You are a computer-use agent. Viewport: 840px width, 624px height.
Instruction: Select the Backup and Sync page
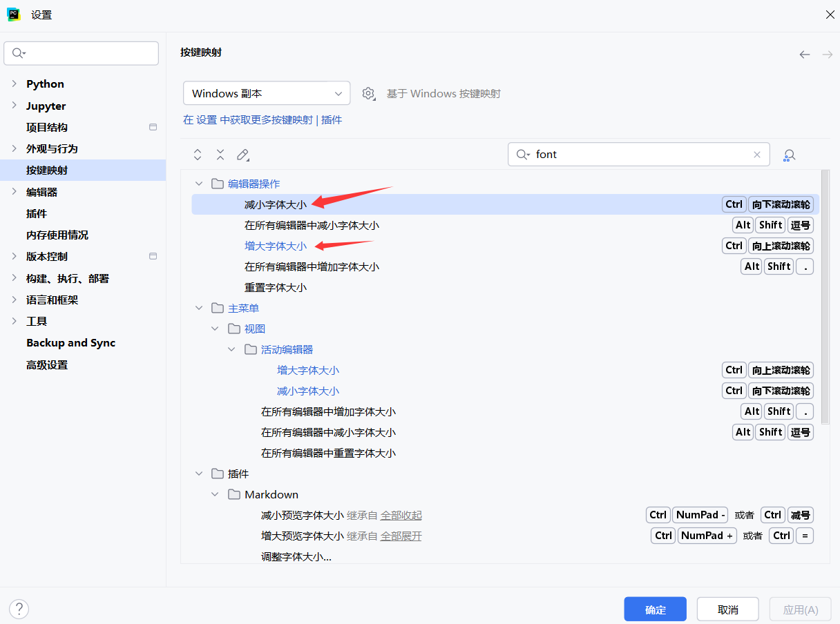tap(70, 343)
